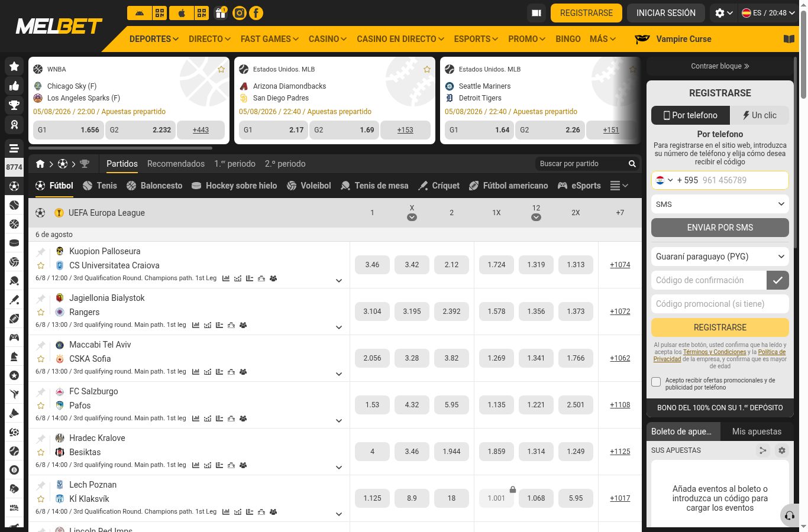Pin the Jagiellonia Bialystok match
The image size is (808, 532).
coord(41,299)
